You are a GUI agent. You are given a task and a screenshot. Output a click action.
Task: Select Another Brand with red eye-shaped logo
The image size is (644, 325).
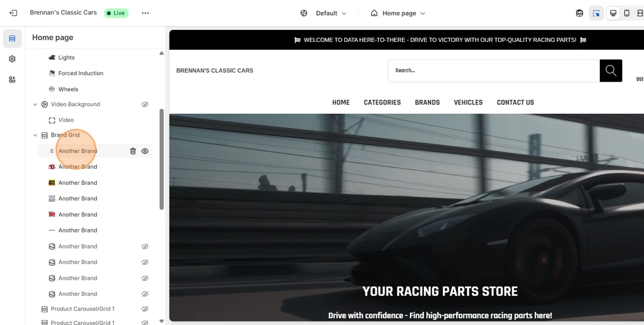click(78, 167)
